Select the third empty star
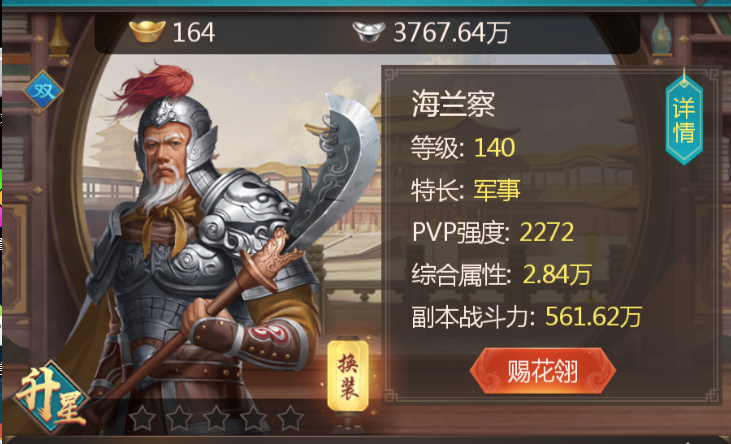 tap(216, 418)
